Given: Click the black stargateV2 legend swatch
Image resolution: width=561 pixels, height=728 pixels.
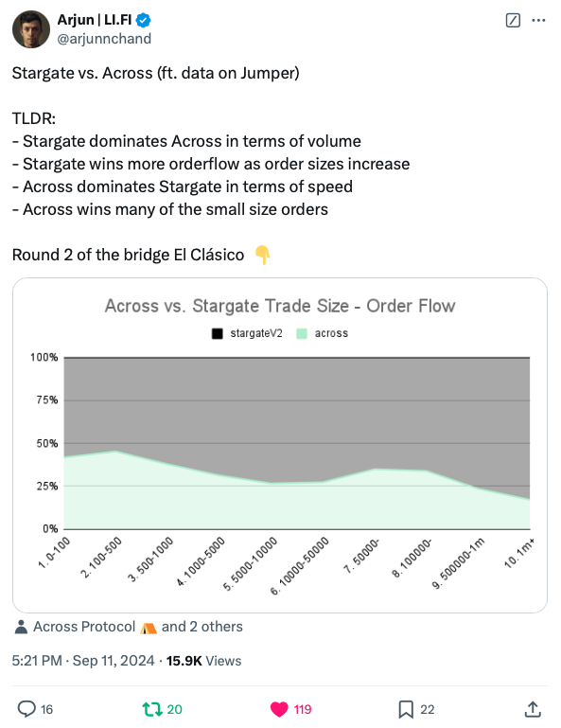Looking at the screenshot, I should 218,333.
